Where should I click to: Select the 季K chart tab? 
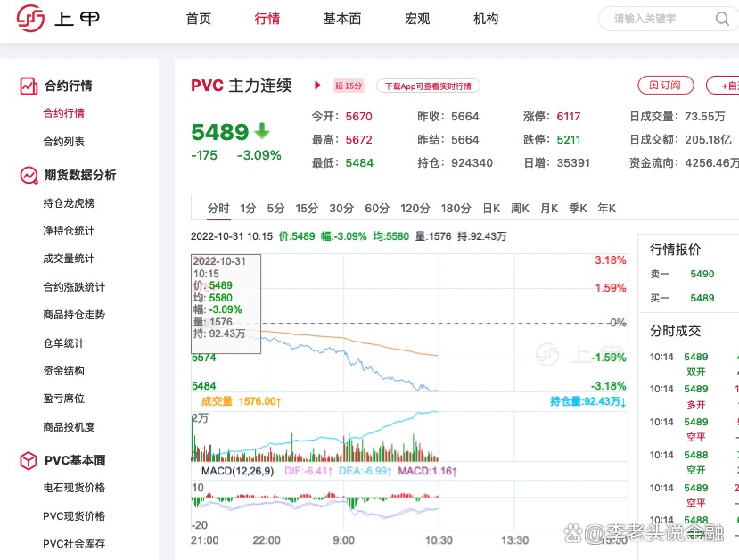pos(578,209)
